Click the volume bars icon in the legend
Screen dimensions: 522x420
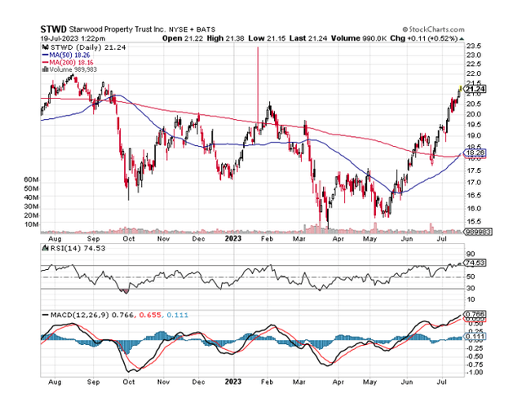pos(46,69)
